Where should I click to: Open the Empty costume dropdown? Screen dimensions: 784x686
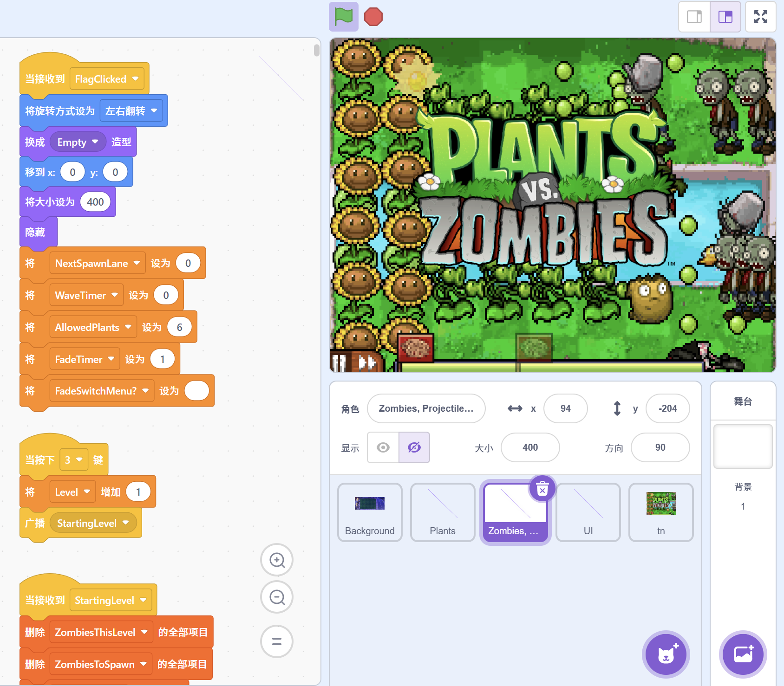[x=78, y=142]
